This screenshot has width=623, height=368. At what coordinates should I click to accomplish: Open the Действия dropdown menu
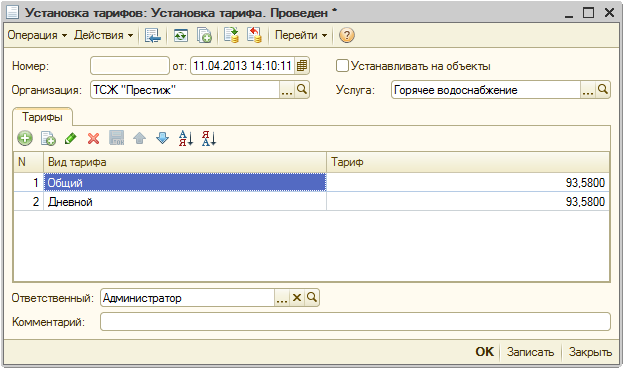click(103, 35)
